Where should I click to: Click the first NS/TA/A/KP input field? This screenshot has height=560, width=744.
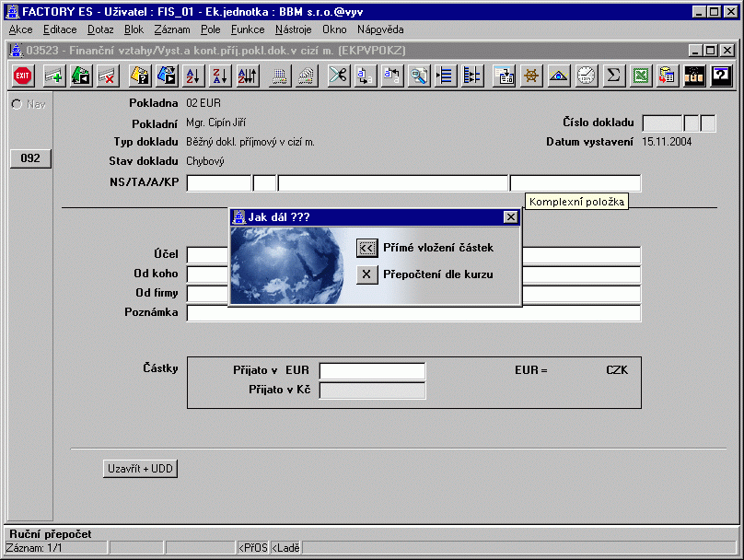click(219, 183)
